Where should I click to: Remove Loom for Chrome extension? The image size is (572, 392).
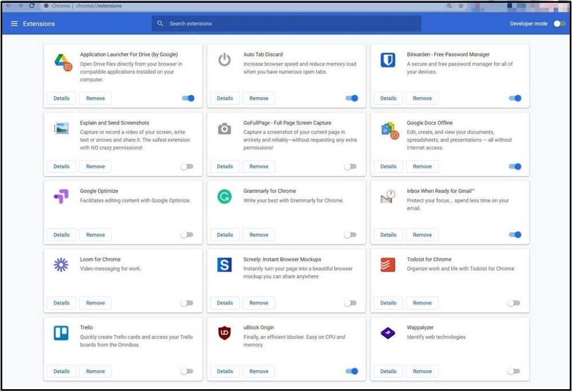click(96, 303)
